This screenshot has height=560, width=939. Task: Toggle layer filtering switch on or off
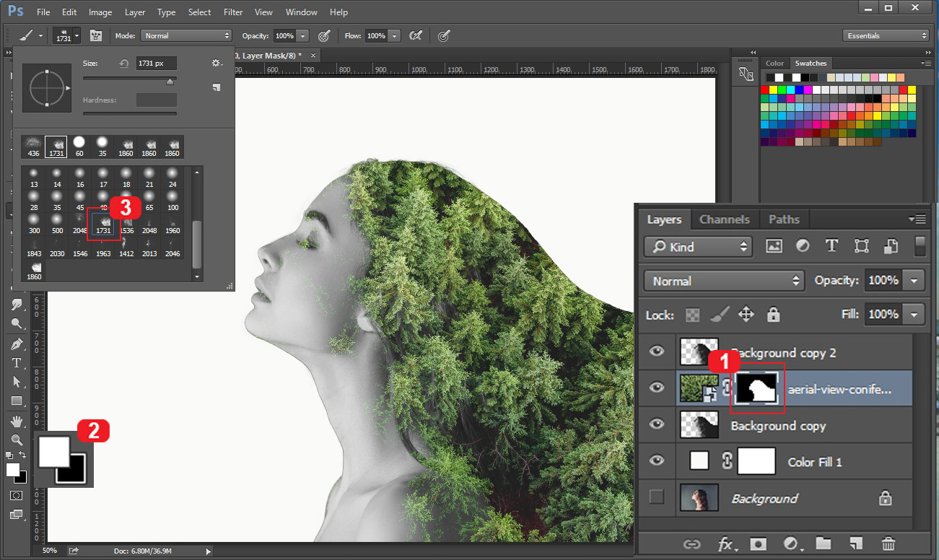click(920, 246)
